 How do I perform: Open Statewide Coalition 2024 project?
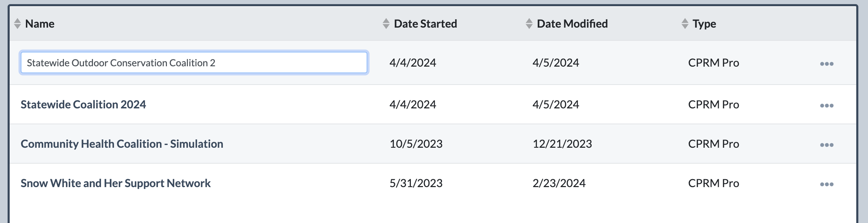tap(83, 105)
